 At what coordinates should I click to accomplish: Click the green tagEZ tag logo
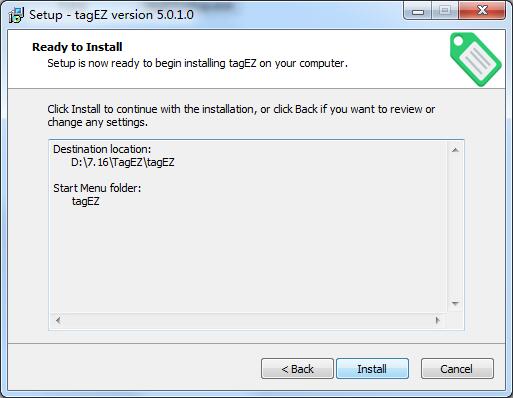475,59
